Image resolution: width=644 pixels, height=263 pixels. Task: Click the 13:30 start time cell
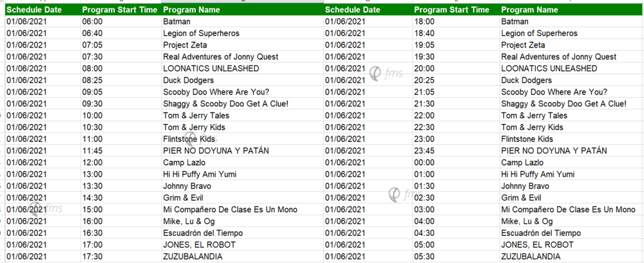coord(92,186)
